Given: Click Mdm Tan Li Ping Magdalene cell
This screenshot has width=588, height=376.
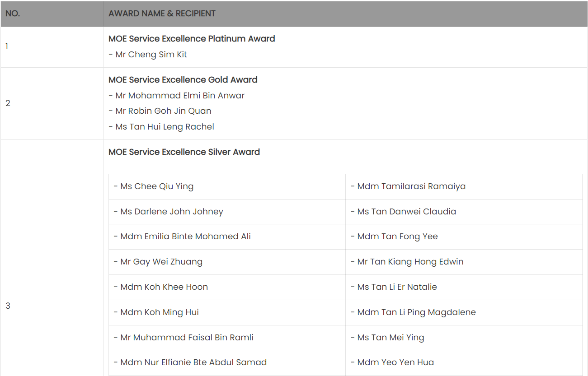Looking at the screenshot, I should tap(464, 312).
